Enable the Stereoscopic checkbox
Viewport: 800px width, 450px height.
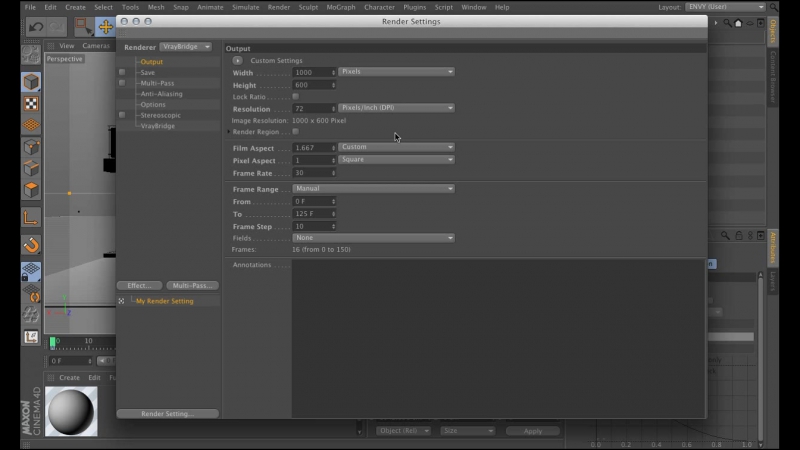122,115
